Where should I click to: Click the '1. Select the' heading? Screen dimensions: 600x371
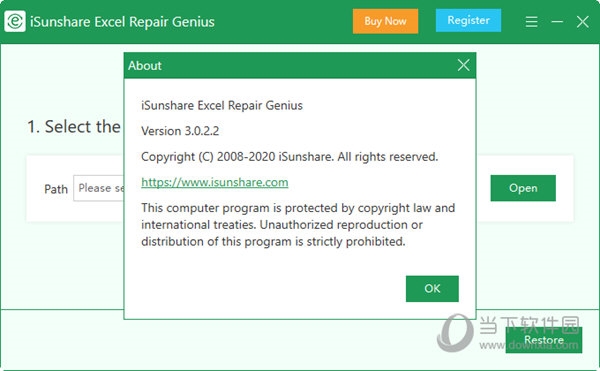point(74,127)
